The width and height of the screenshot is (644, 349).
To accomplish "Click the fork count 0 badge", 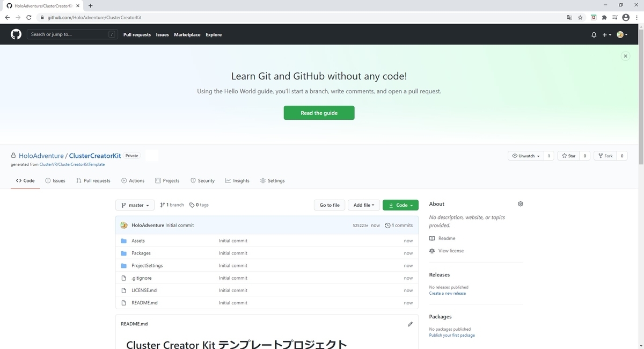I will coord(621,156).
